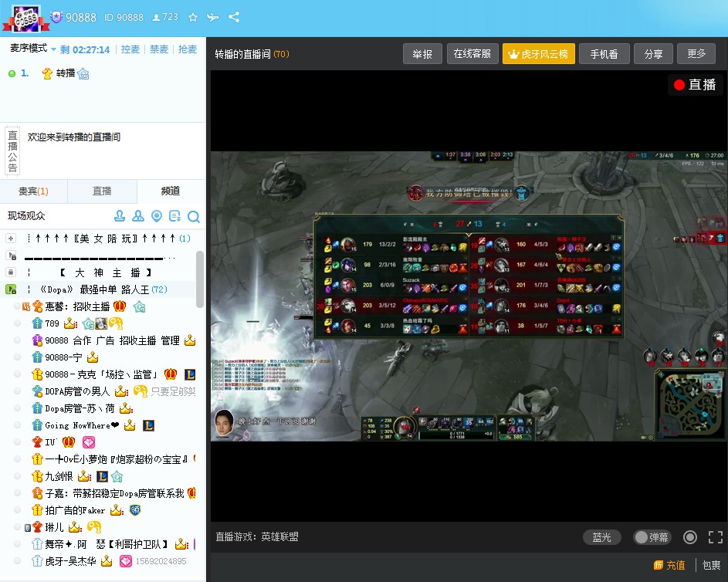728x582 pixels.
Task: Click the 90888 channel avatar logo
Action: tap(25, 19)
